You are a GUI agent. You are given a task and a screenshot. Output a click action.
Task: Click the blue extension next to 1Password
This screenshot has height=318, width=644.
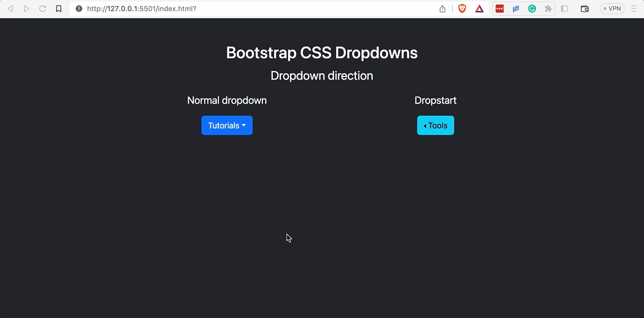(x=516, y=9)
